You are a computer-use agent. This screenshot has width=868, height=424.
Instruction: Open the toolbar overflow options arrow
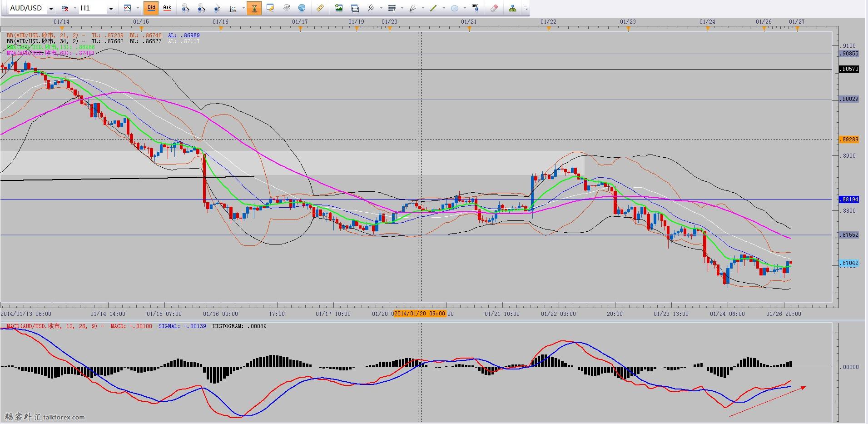click(x=526, y=8)
